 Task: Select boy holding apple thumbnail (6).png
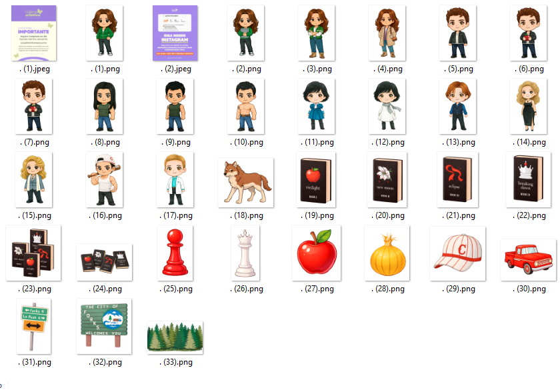point(529,33)
